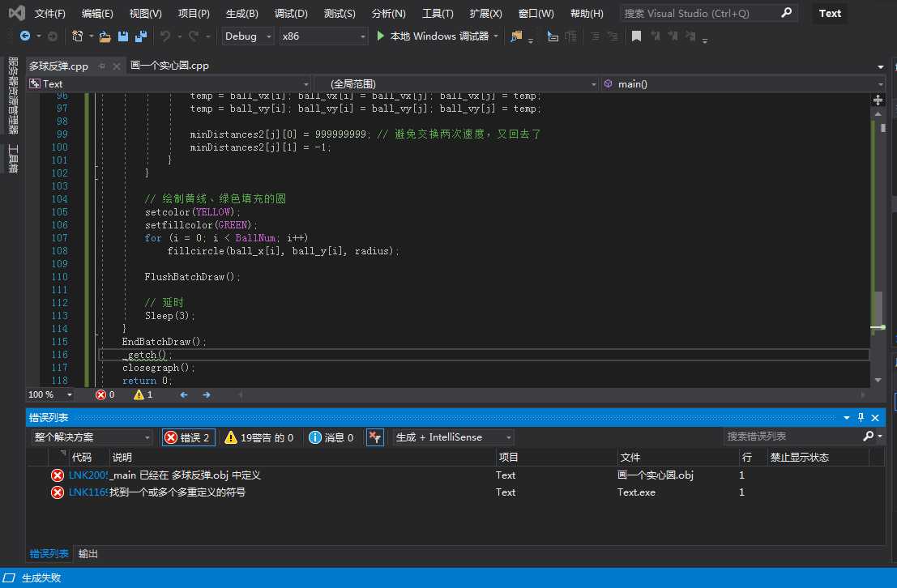Select the 错误列表 tab at bottom

click(49, 554)
